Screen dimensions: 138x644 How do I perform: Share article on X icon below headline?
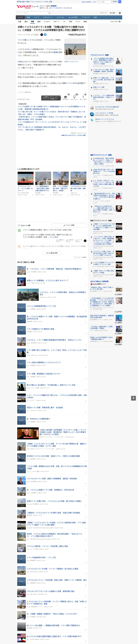[42, 35]
